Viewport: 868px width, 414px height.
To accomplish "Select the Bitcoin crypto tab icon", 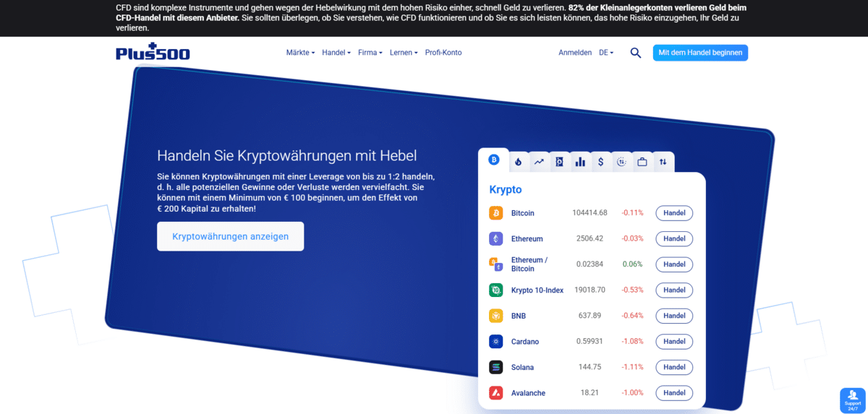I will [494, 160].
